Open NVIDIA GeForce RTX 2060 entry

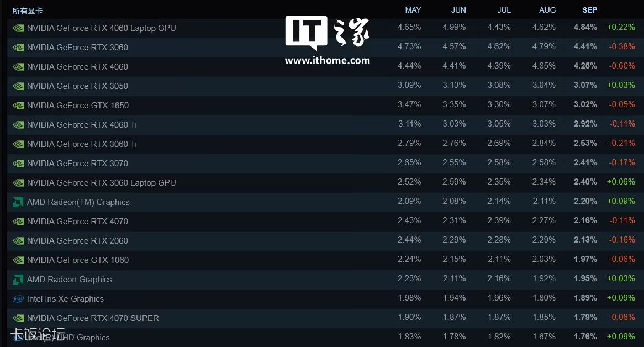coord(77,241)
